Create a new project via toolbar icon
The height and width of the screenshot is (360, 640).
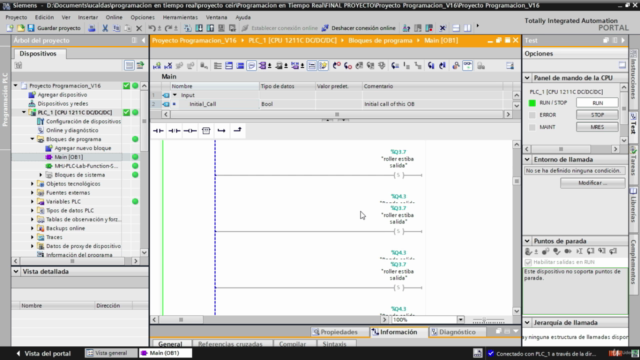10,28
